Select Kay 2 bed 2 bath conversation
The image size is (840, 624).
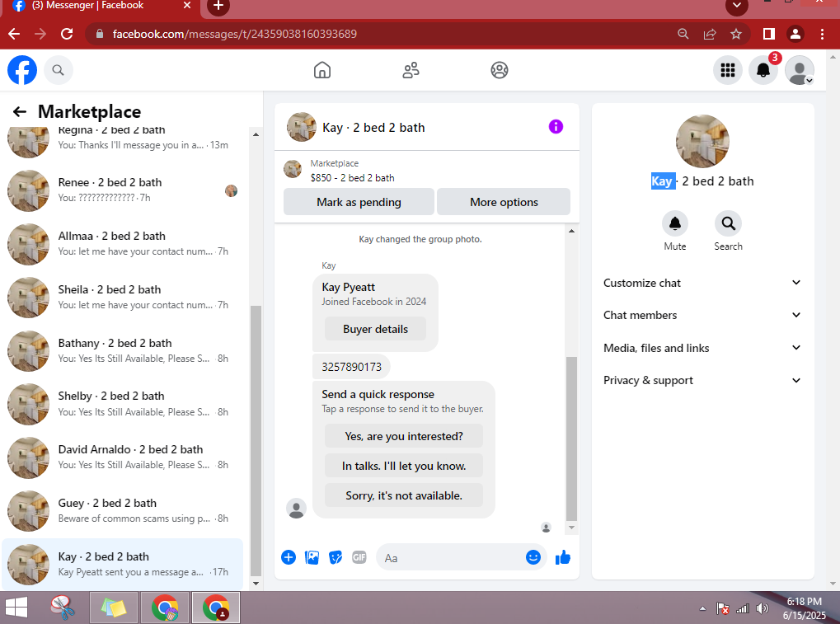(x=123, y=564)
